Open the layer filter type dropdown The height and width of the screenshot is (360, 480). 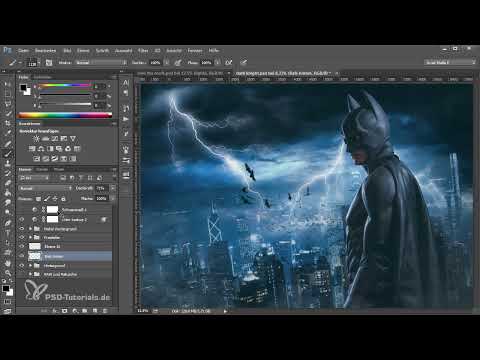tap(35, 178)
